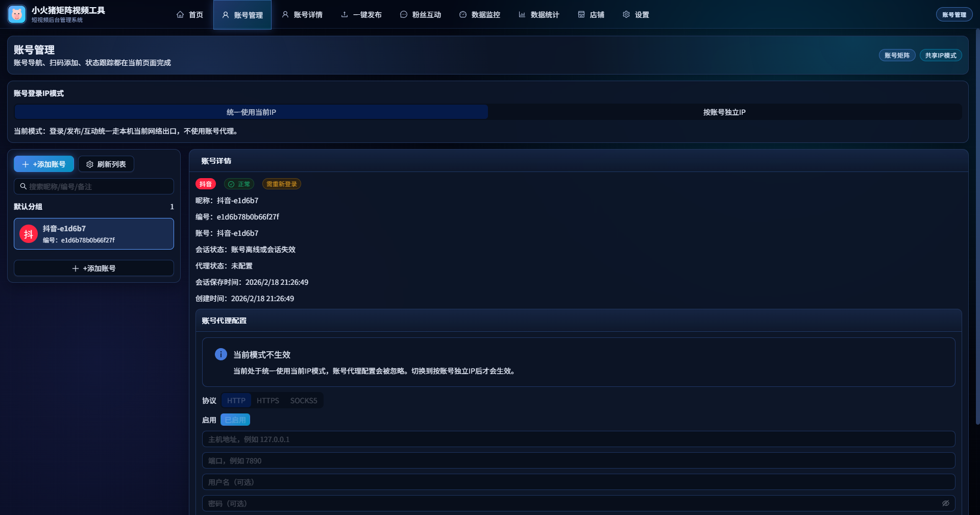Select 统一使用当前IP mode

coord(251,112)
